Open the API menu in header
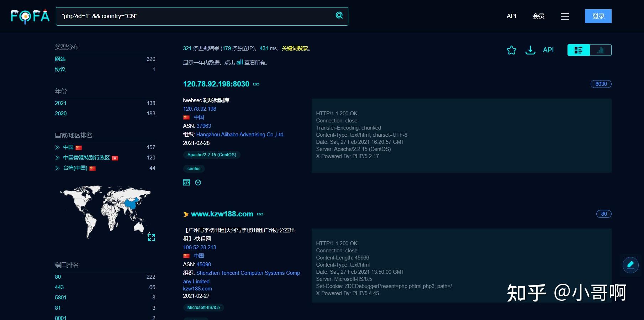 511,16
